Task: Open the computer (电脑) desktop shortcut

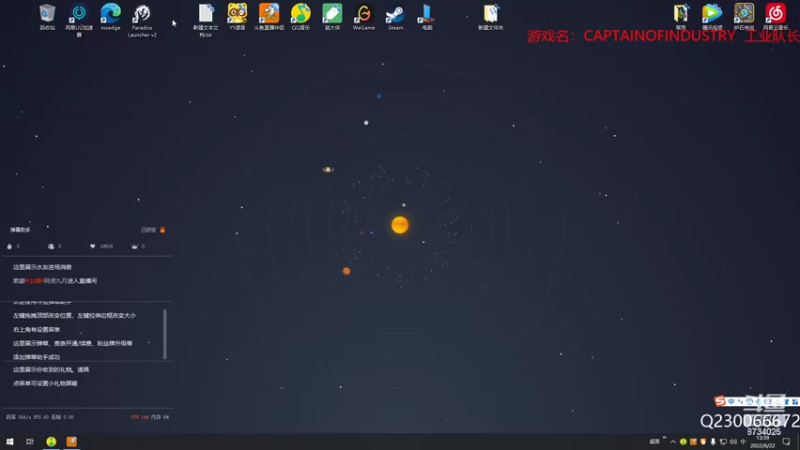Action: [x=427, y=16]
